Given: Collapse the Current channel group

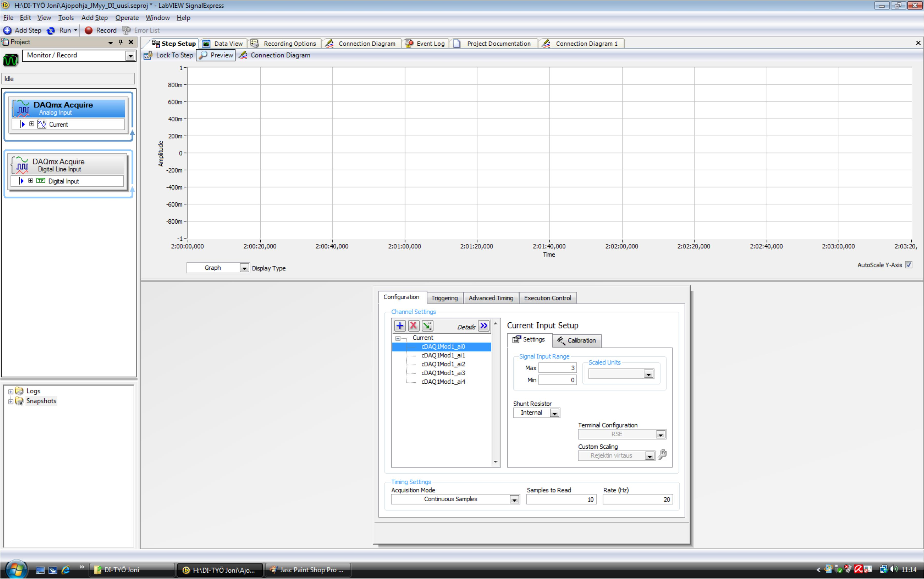Looking at the screenshot, I should tap(398, 338).
